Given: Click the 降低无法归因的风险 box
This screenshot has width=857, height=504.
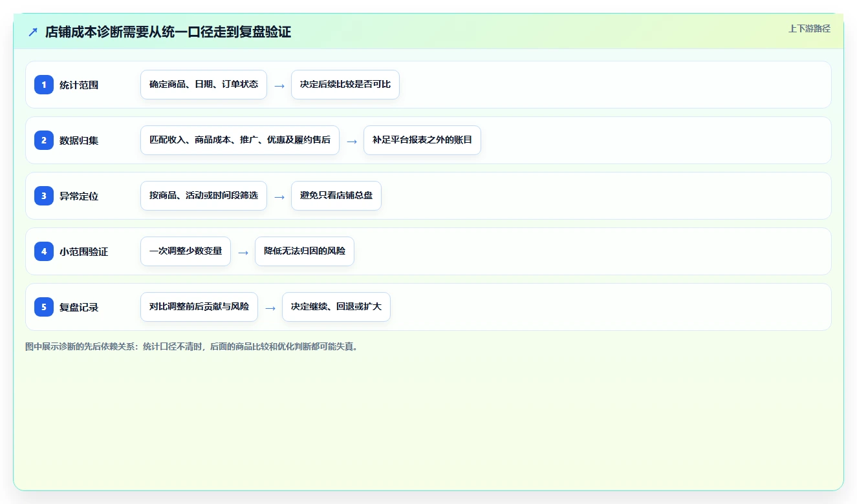Looking at the screenshot, I should tap(305, 251).
